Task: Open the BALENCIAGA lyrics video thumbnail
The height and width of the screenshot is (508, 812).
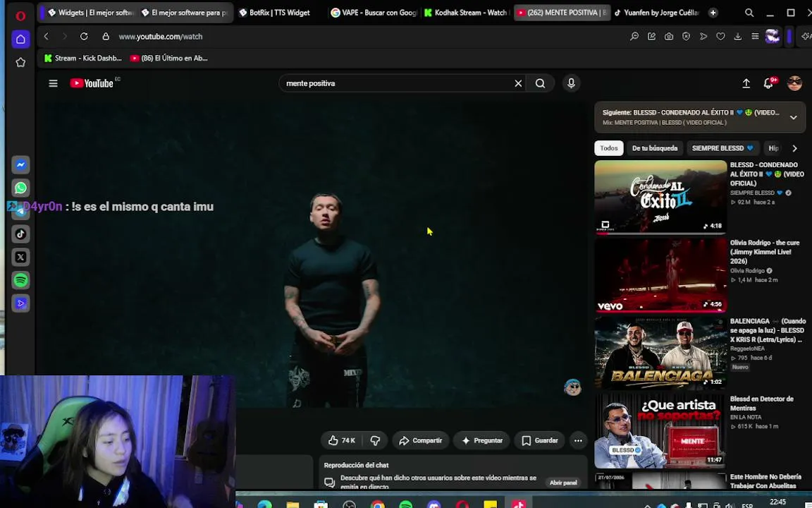Action: [x=660, y=353]
